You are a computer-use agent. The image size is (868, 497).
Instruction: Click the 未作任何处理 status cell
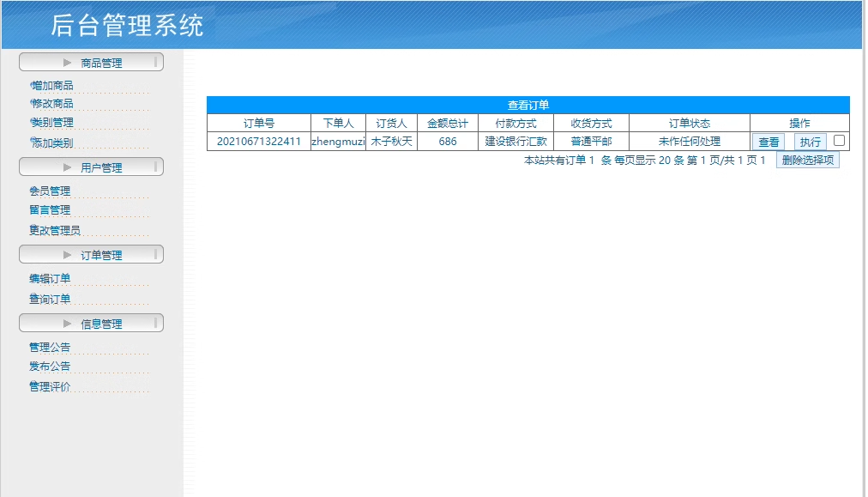pos(690,142)
